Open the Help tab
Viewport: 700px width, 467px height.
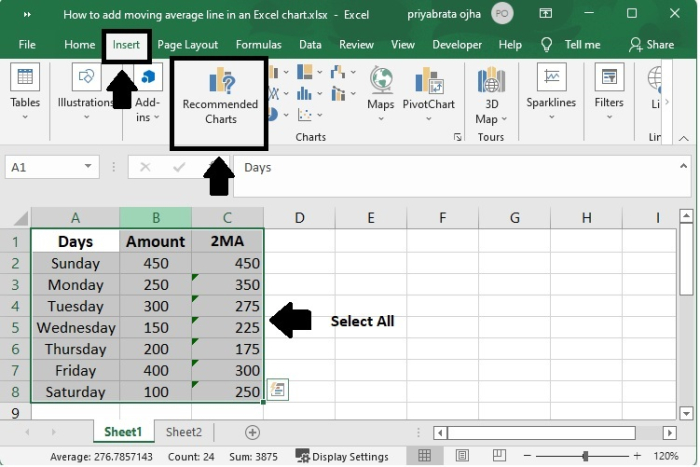510,45
